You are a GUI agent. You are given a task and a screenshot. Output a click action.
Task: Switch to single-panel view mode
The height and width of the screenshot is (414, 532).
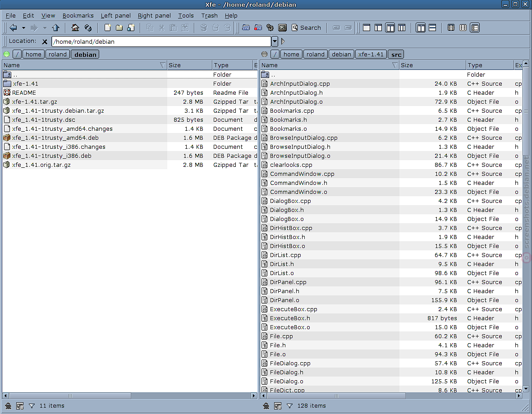click(367, 28)
